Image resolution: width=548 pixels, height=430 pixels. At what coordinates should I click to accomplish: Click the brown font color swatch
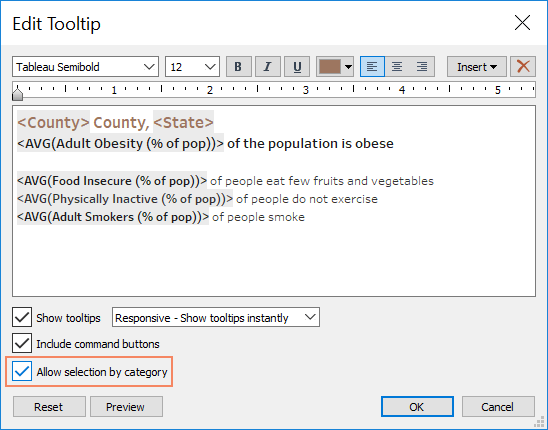tap(330, 66)
